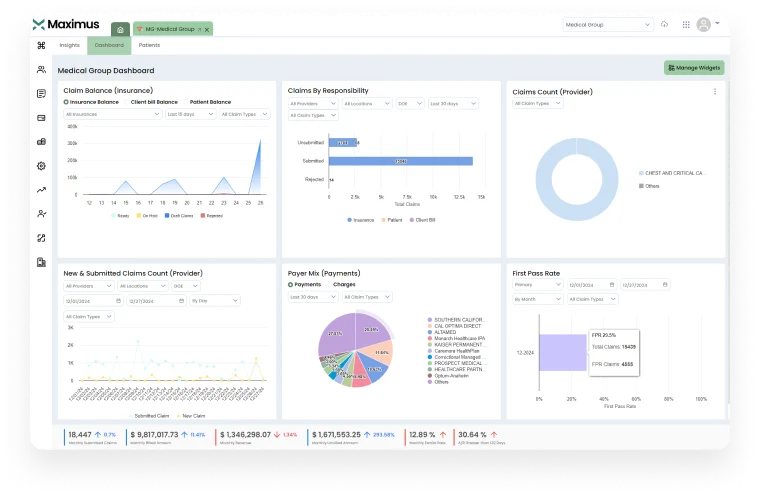The width and height of the screenshot is (760, 497).
Task: Open the trending analytics sidebar icon
Action: point(41,190)
